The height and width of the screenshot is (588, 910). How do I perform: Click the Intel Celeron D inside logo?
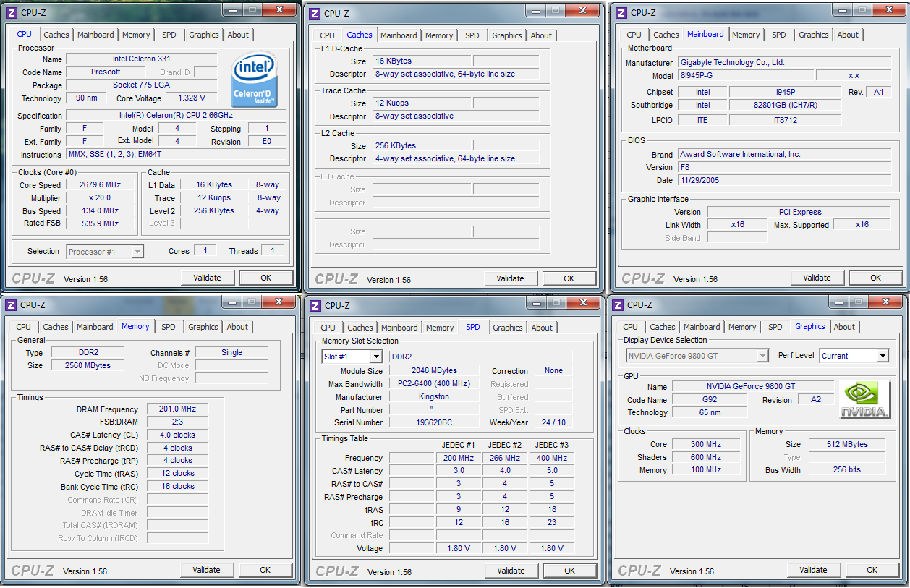tap(255, 80)
